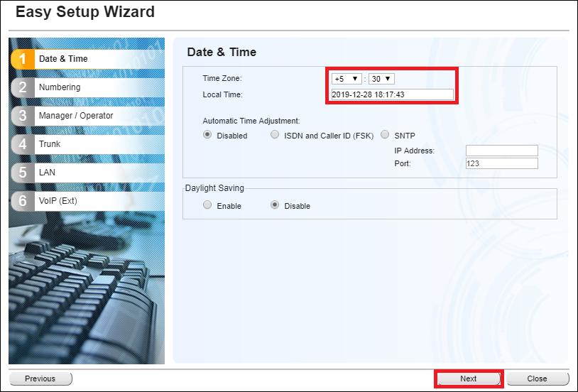
Task: Click the 'Easy Setup Wizard' title
Action: point(85,12)
